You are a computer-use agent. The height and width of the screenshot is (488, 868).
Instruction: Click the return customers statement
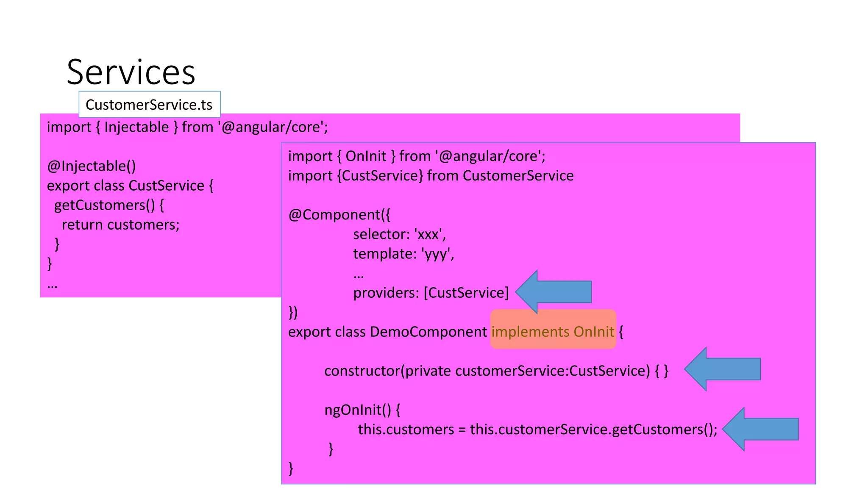[121, 225]
